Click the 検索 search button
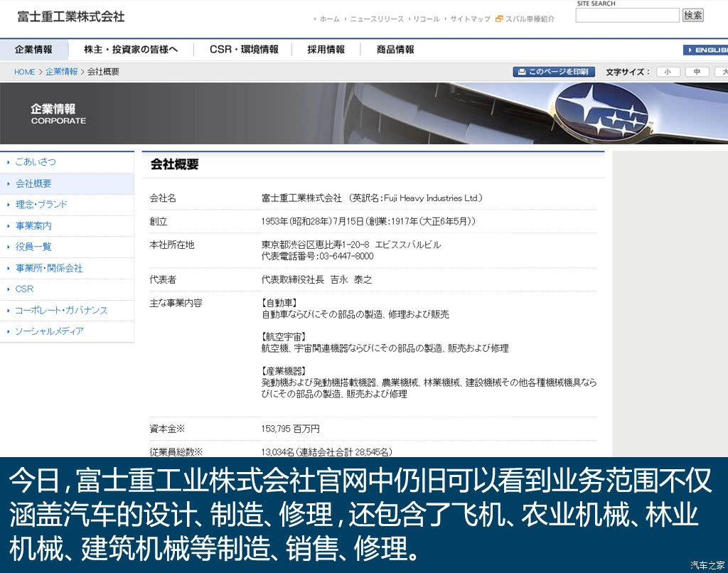This screenshot has height=573, width=728. tap(692, 16)
